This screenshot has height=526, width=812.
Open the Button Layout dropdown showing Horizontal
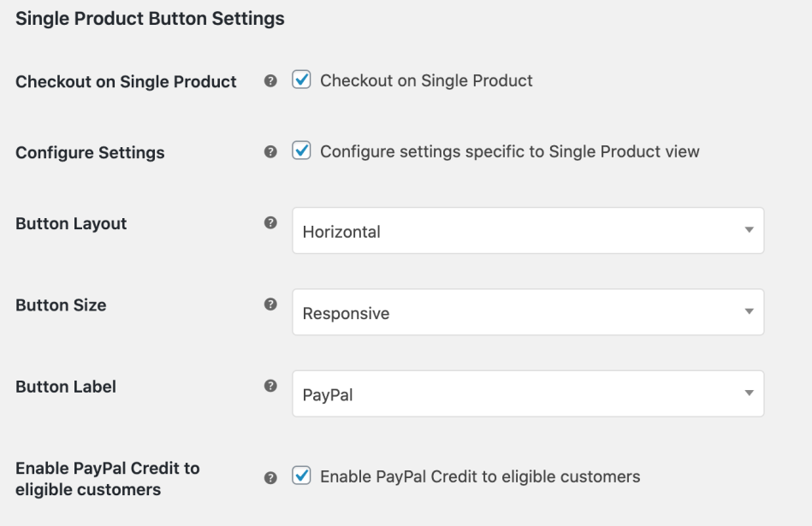pyautogui.click(x=528, y=230)
